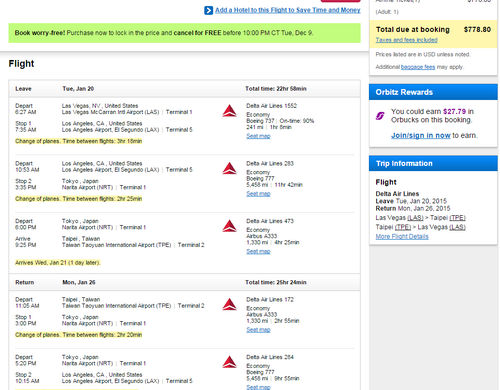Click the blue arrow icon beside Add a Hotel
The image size is (500, 390).
click(208, 10)
